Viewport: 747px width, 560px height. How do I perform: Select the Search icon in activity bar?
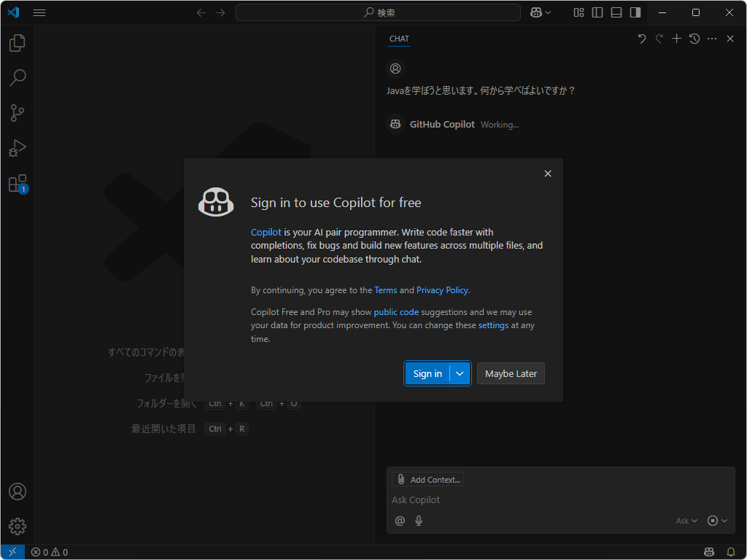(x=17, y=78)
